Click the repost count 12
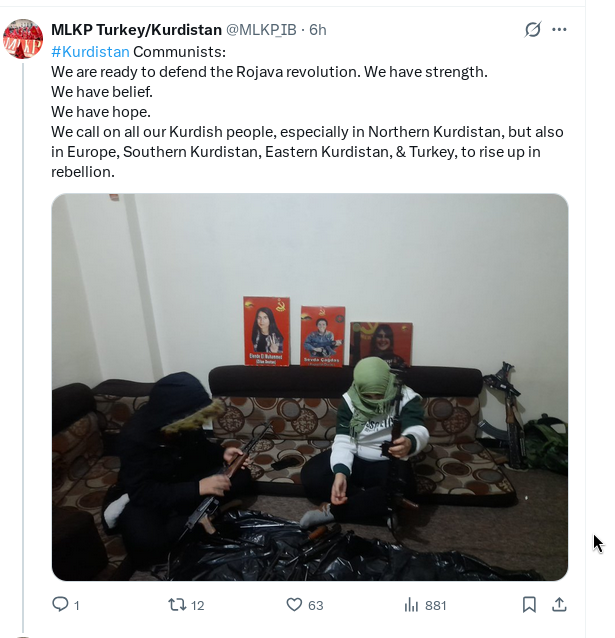Image resolution: width=615 pixels, height=638 pixels. pyautogui.click(x=197, y=605)
